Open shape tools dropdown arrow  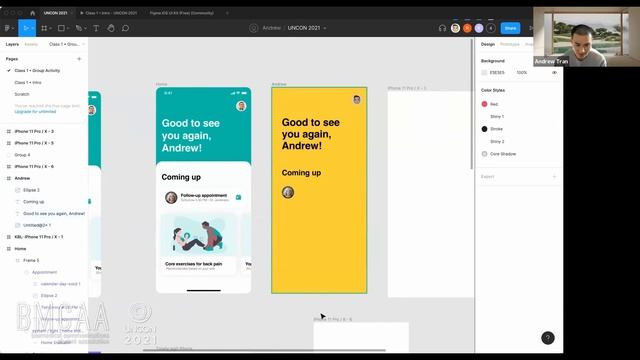(x=68, y=28)
